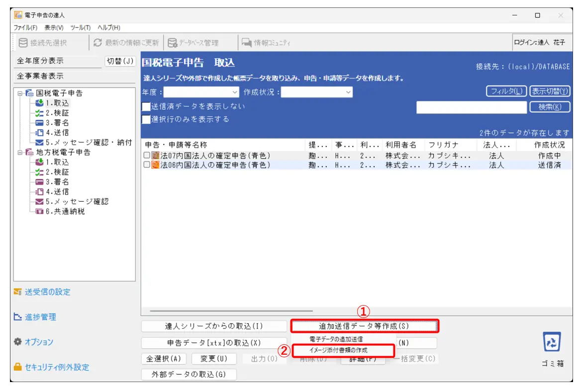Select イメージ添付書類の作成 menu item
The width and height of the screenshot is (583, 392).
(343, 350)
